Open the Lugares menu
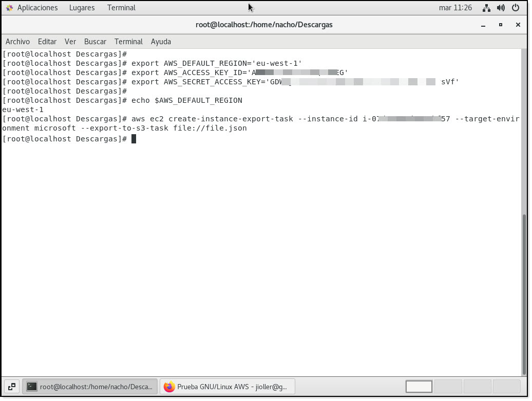The height and width of the screenshot is (401, 532). click(82, 7)
